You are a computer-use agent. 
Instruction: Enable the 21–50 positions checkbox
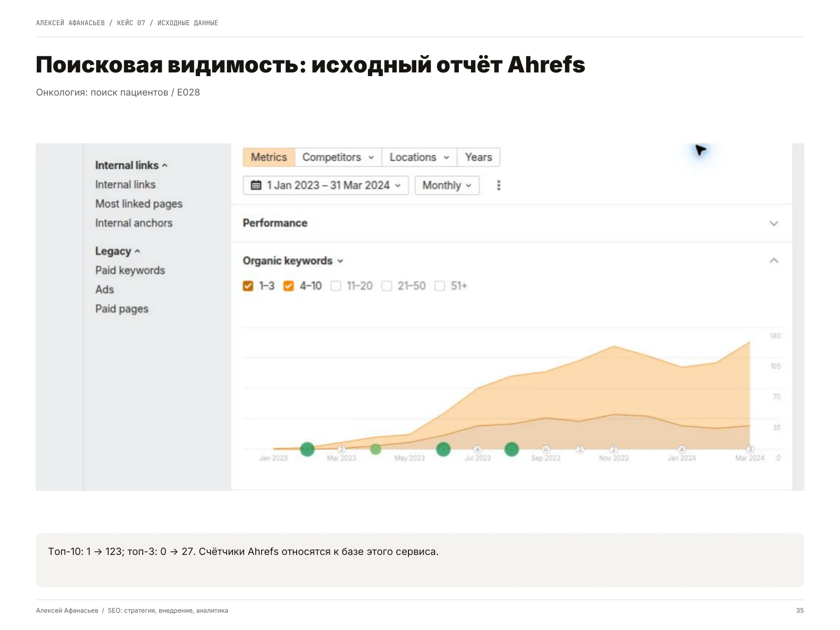(x=387, y=286)
